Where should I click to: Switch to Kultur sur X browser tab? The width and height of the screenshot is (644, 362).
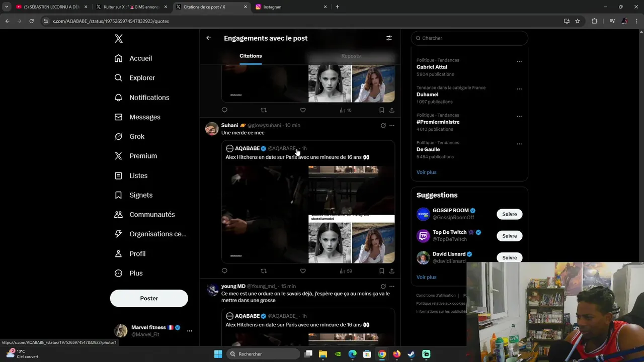132,7
